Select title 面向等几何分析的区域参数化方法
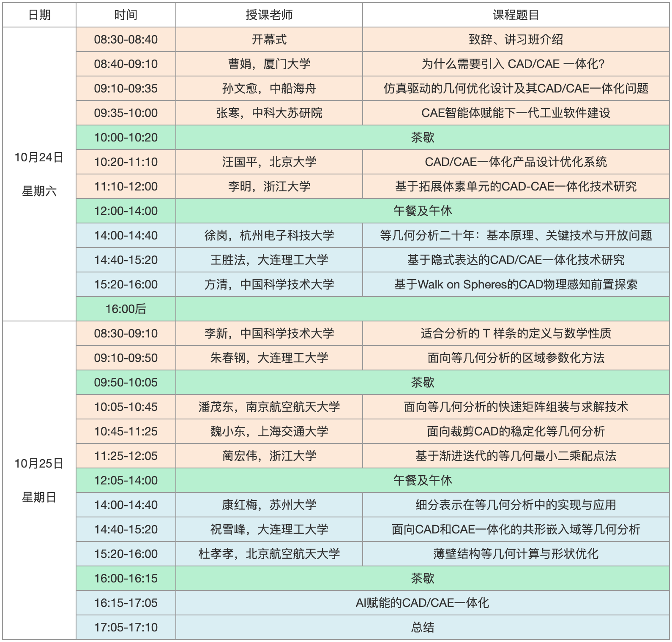The height and width of the screenshot is (642, 672). pyautogui.click(x=516, y=358)
